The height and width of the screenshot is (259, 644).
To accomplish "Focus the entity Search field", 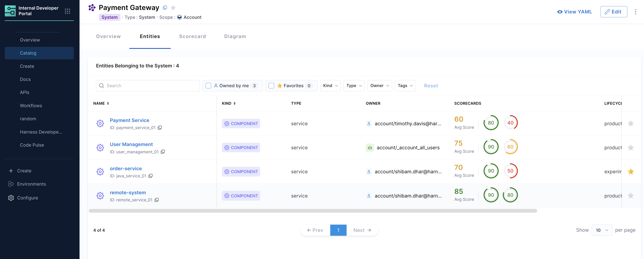I will pyautogui.click(x=151, y=86).
